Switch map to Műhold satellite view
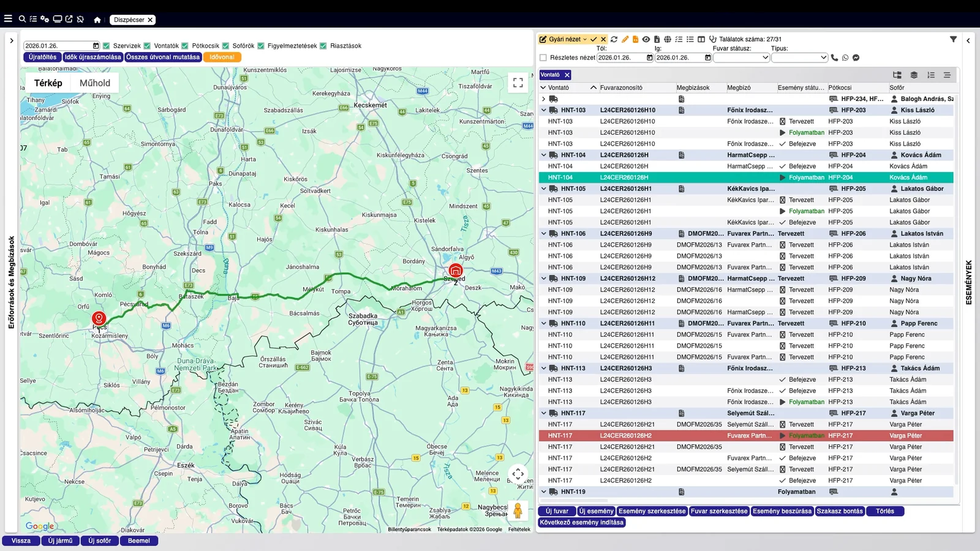The width and height of the screenshot is (980, 551). click(95, 83)
